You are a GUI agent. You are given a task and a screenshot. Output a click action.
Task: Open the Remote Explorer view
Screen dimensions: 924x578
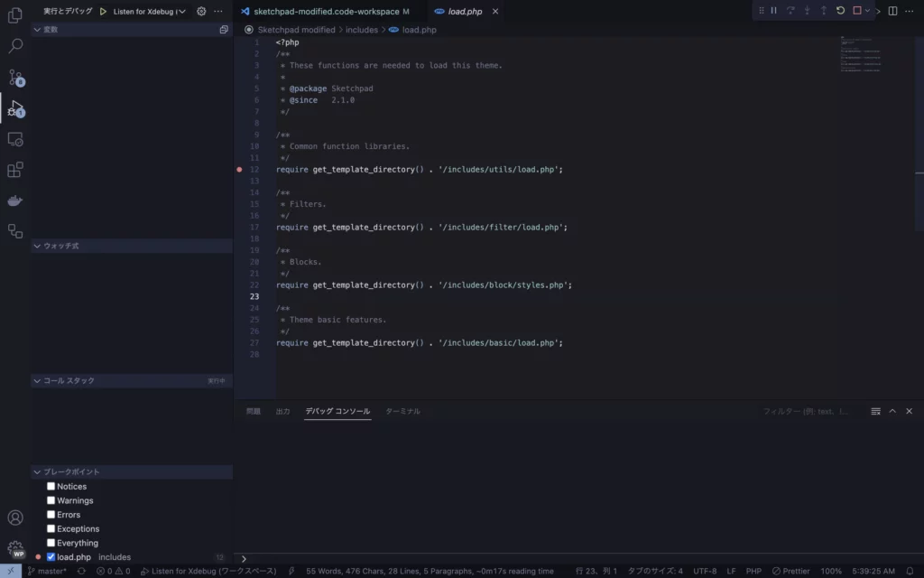click(x=15, y=139)
